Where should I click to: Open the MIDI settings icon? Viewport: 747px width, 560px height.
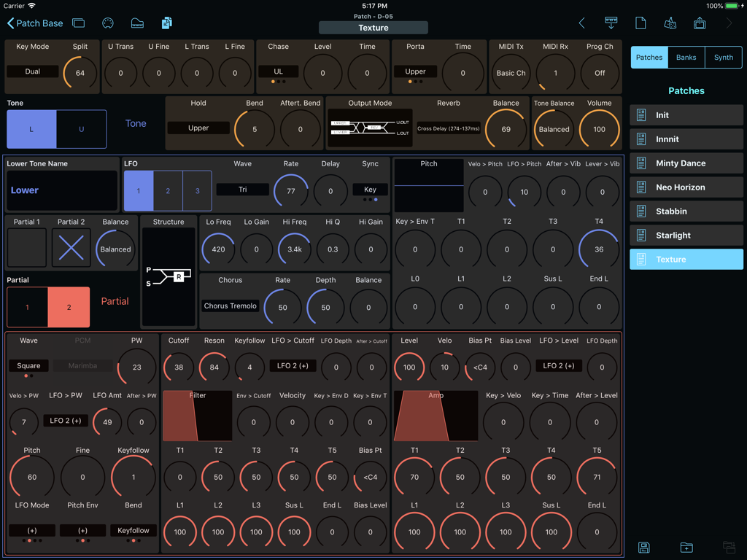107,23
